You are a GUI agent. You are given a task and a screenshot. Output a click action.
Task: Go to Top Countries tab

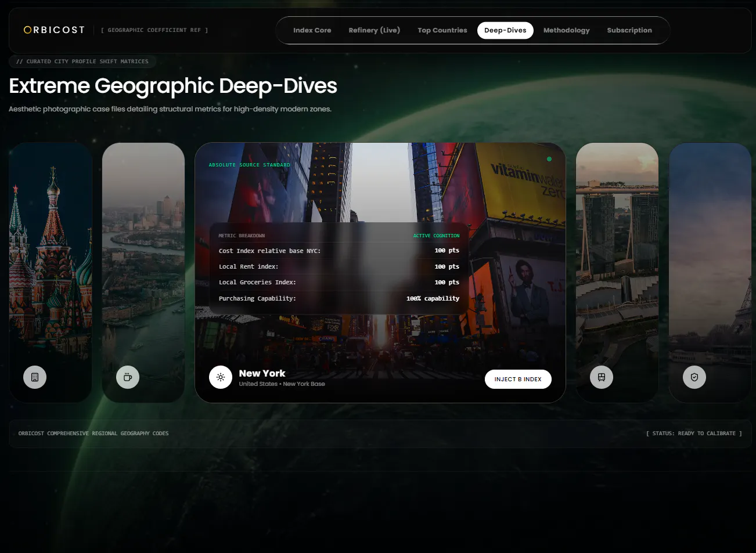click(x=442, y=30)
